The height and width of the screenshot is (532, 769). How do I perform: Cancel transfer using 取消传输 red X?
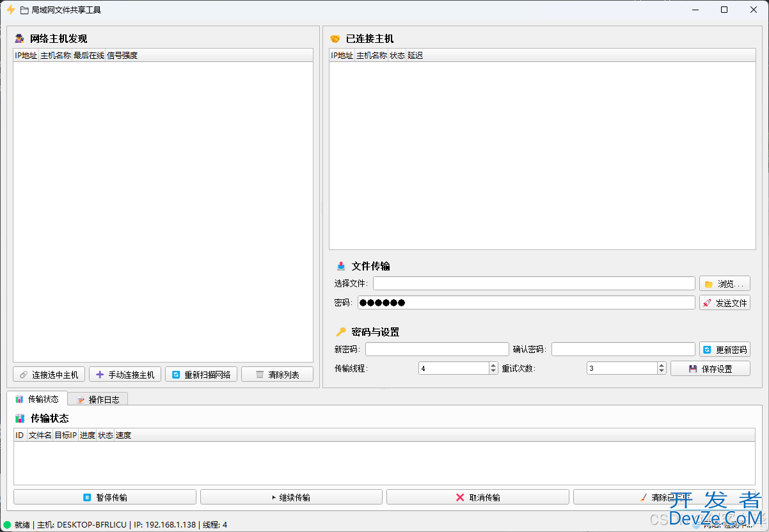coord(477,497)
